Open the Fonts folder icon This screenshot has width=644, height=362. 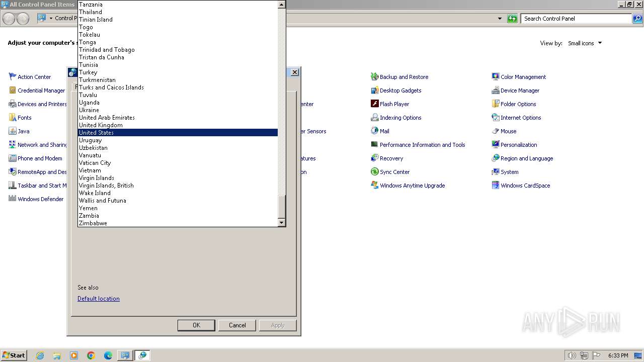coord(13,118)
